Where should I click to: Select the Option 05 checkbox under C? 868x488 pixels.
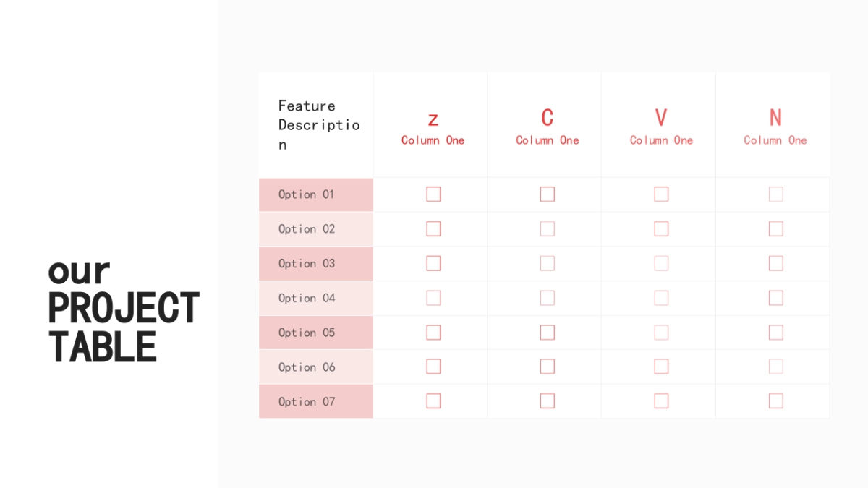(x=548, y=333)
